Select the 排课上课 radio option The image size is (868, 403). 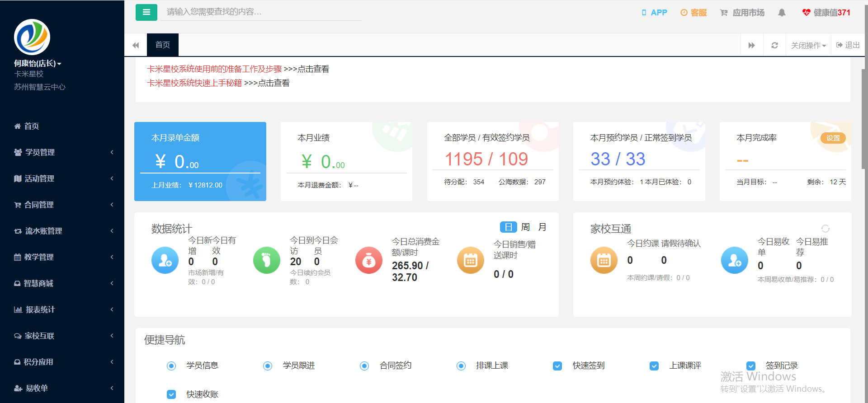click(461, 366)
